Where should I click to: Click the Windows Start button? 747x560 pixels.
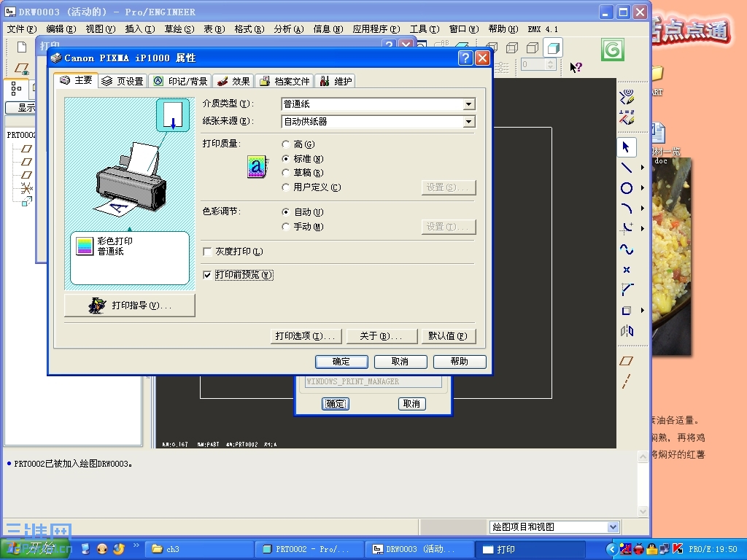pyautogui.click(x=35, y=548)
